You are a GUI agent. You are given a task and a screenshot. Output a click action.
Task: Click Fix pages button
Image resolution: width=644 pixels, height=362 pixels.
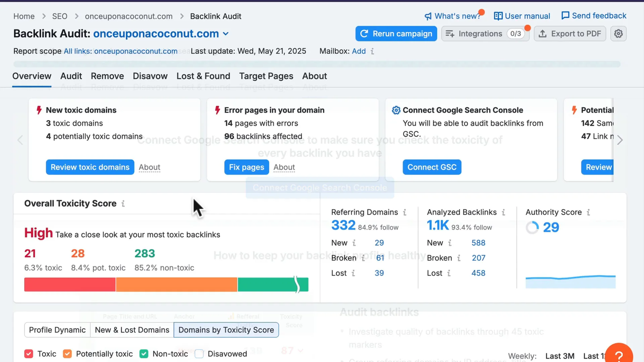247,167
